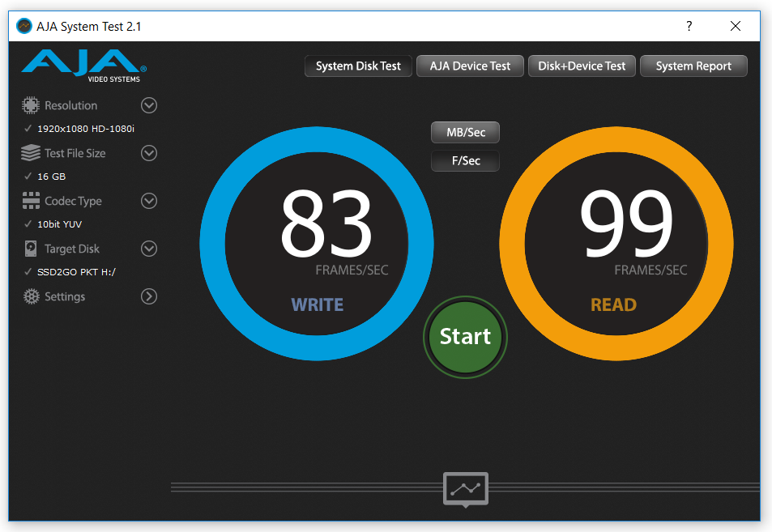The width and height of the screenshot is (772, 532).
Task: Show results in MB/Sec
Action: coord(466,132)
